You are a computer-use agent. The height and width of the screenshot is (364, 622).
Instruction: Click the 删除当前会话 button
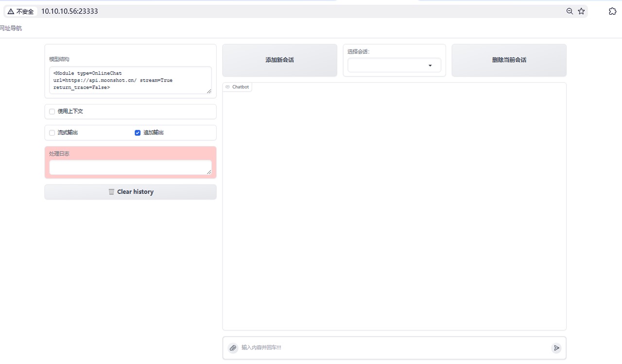pyautogui.click(x=509, y=60)
